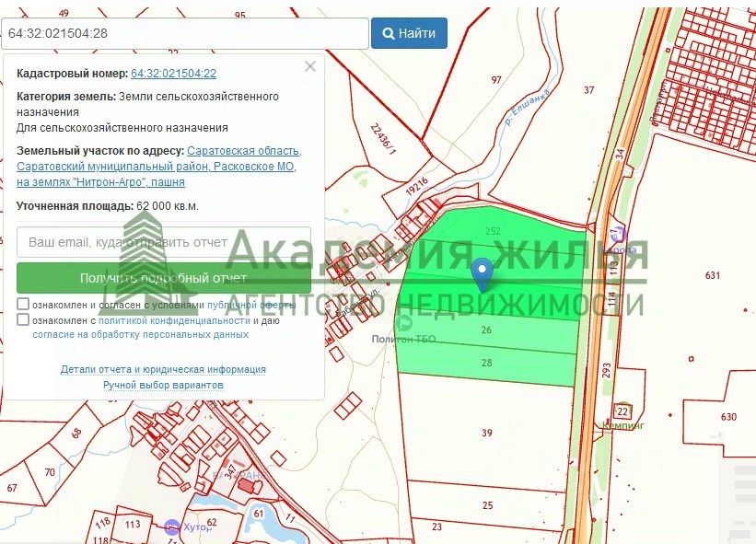Click parcel 252 label on map
This screenshot has width=756, height=544.
pos(493,231)
